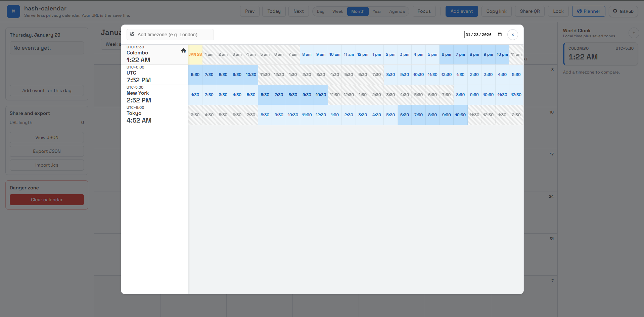
Task: Click the Add event button
Action: [462, 11]
